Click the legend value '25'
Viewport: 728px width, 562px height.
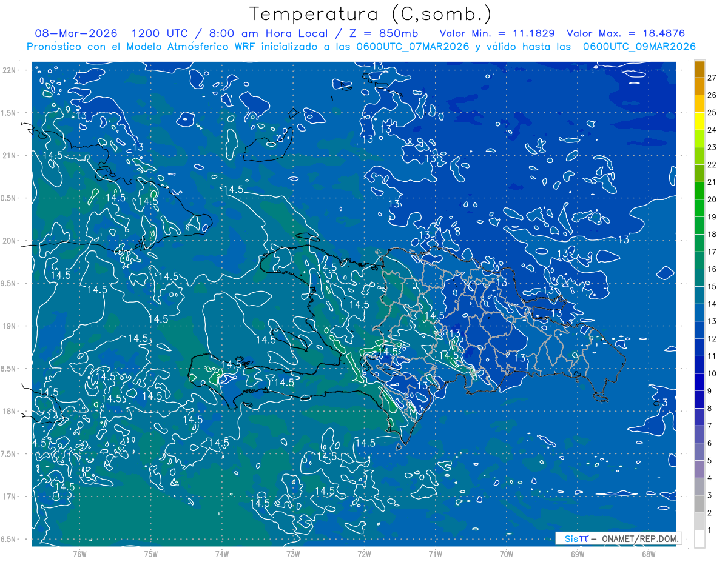[712, 112]
